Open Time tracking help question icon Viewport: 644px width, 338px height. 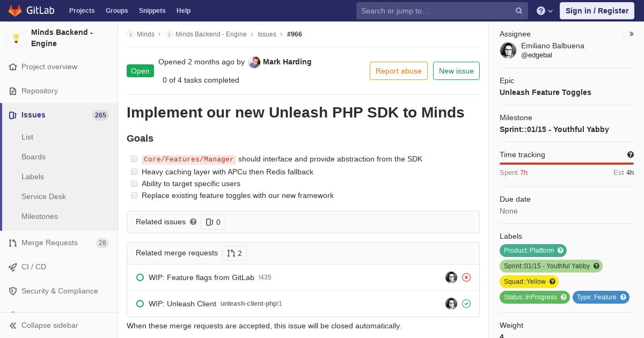coord(631,155)
